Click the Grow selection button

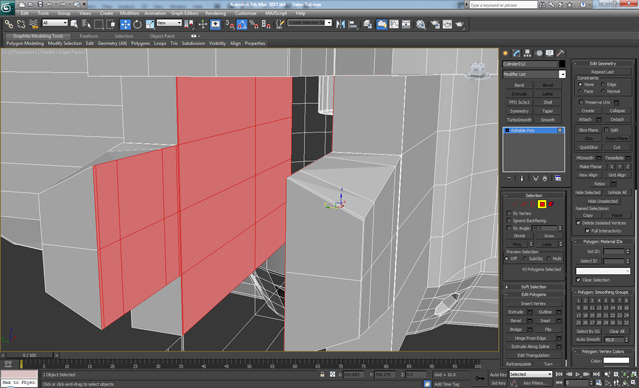tap(549, 236)
